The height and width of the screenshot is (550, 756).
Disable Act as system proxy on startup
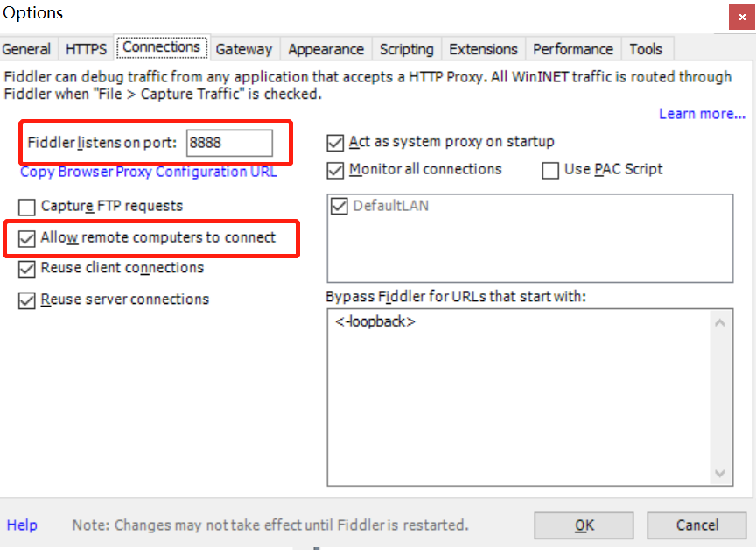335,142
